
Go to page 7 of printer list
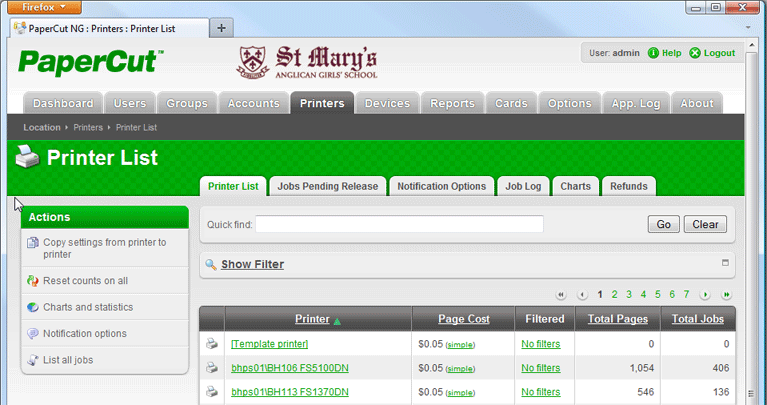686,294
